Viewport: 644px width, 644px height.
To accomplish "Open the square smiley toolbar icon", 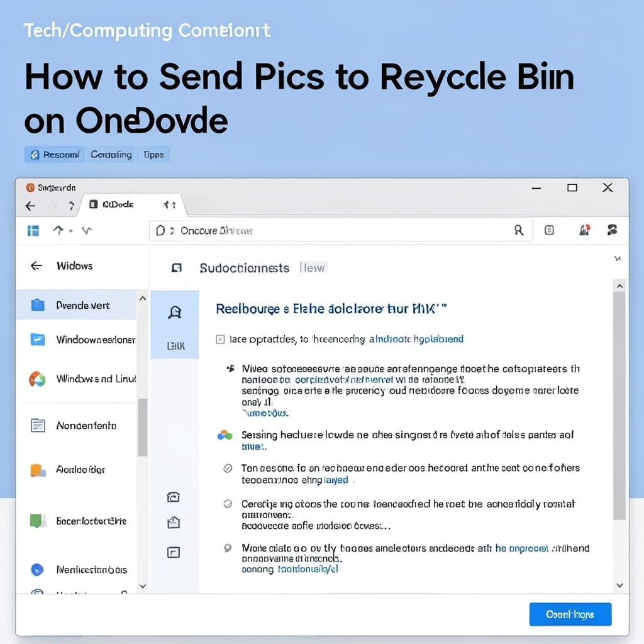I will (549, 230).
